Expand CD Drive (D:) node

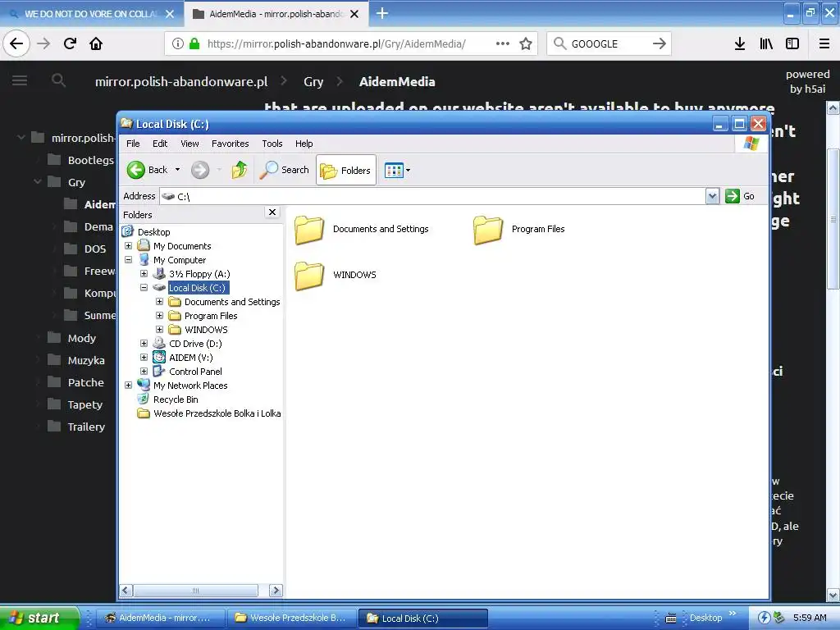point(144,344)
